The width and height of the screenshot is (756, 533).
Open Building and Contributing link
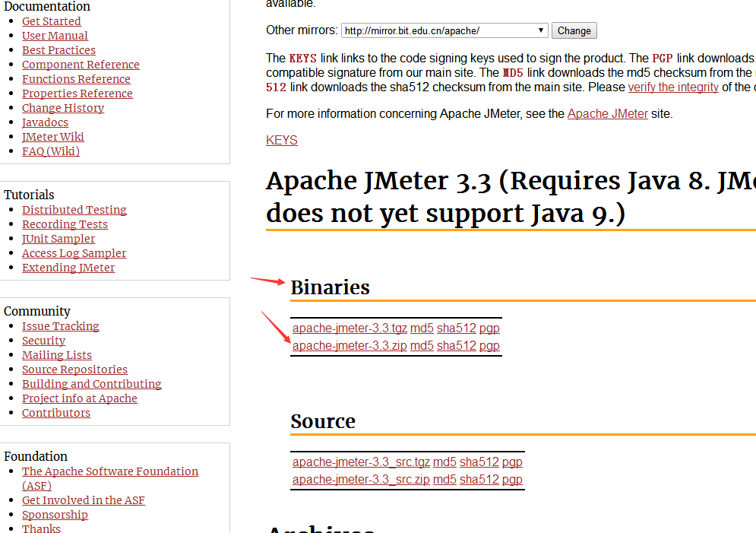(x=92, y=384)
